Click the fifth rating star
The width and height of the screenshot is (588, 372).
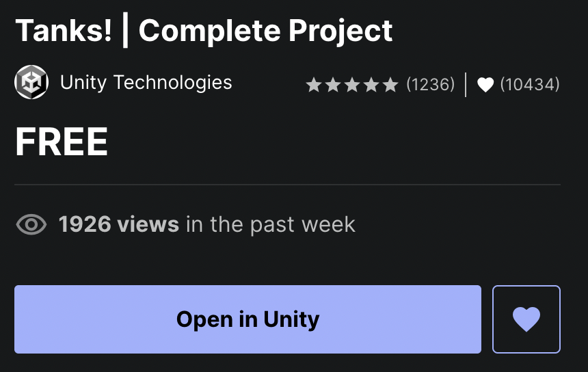[390, 85]
